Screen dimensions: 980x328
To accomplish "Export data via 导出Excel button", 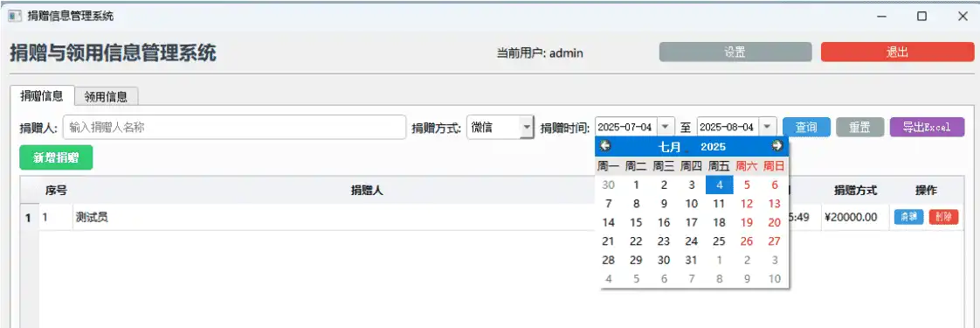I will (927, 127).
